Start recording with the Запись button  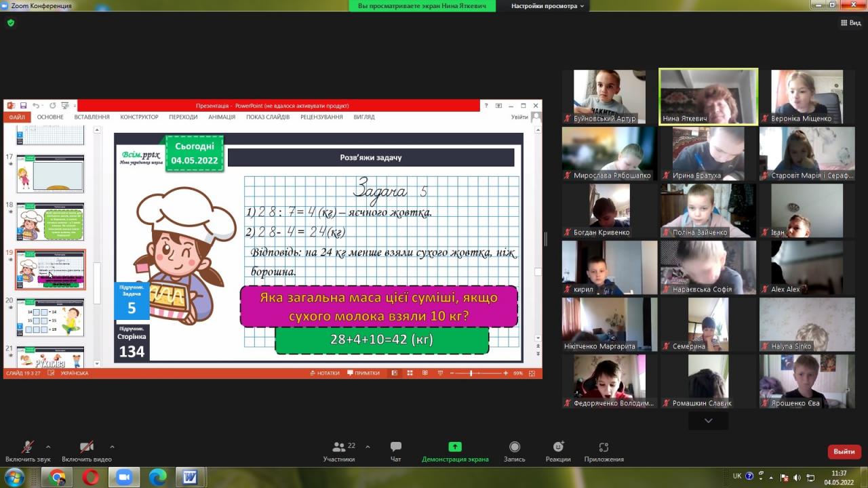coord(515,451)
